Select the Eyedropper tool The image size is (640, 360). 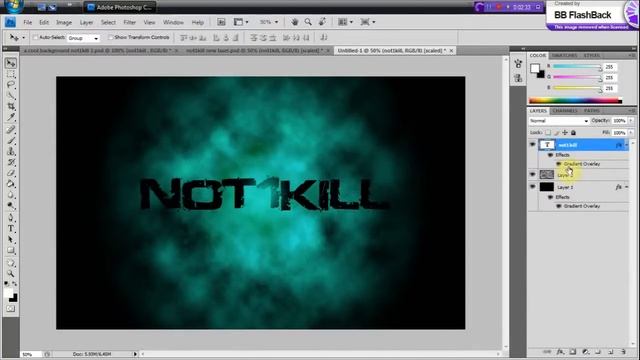11,118
